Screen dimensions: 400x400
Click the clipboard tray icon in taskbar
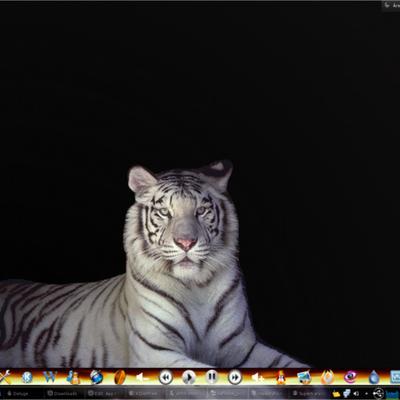click(347, 393)
